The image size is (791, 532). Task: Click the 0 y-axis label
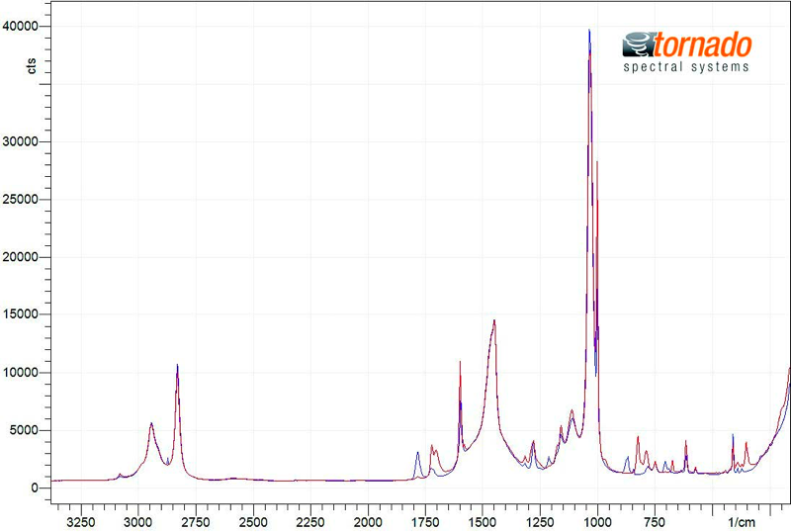click(x=35, y=488)
